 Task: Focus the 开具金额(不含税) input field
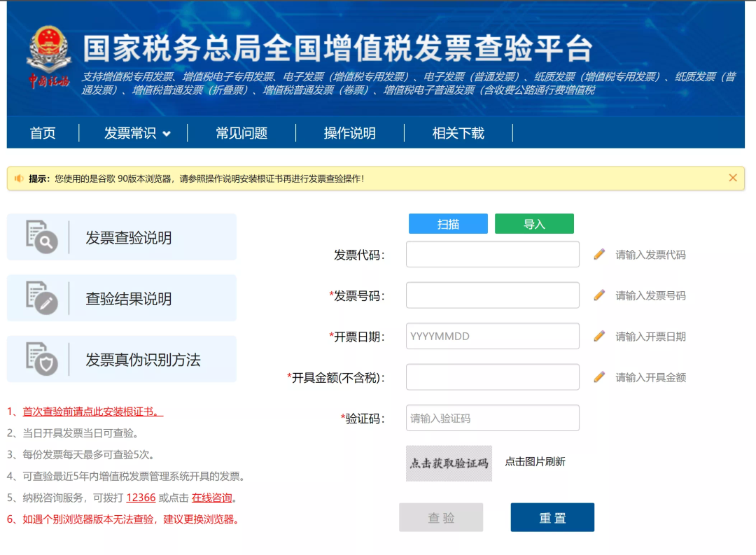click(x=493, y=377)
